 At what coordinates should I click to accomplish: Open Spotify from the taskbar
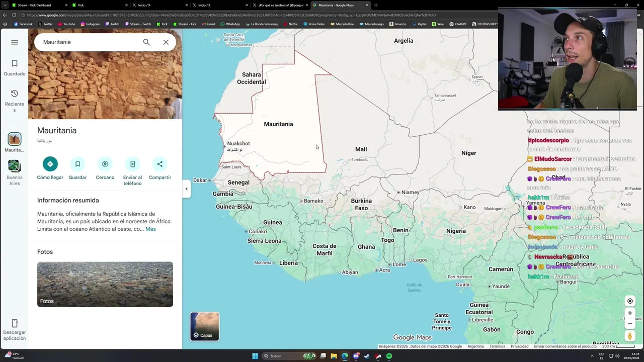pos(389,356)
